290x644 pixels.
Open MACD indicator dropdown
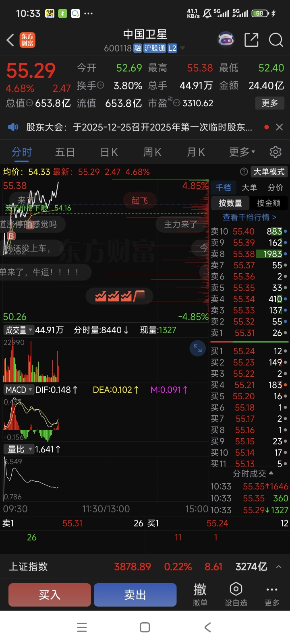point(19,390)
